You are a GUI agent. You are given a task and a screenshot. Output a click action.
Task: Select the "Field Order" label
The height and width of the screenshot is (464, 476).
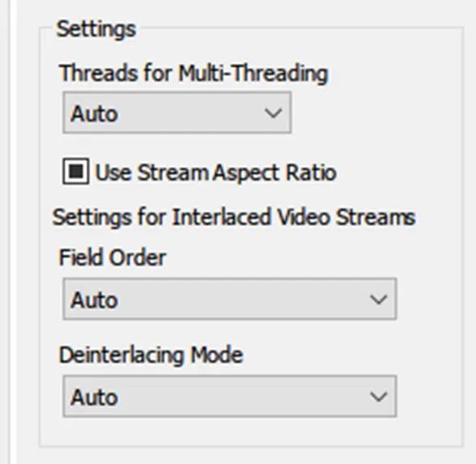pos(113,258)
